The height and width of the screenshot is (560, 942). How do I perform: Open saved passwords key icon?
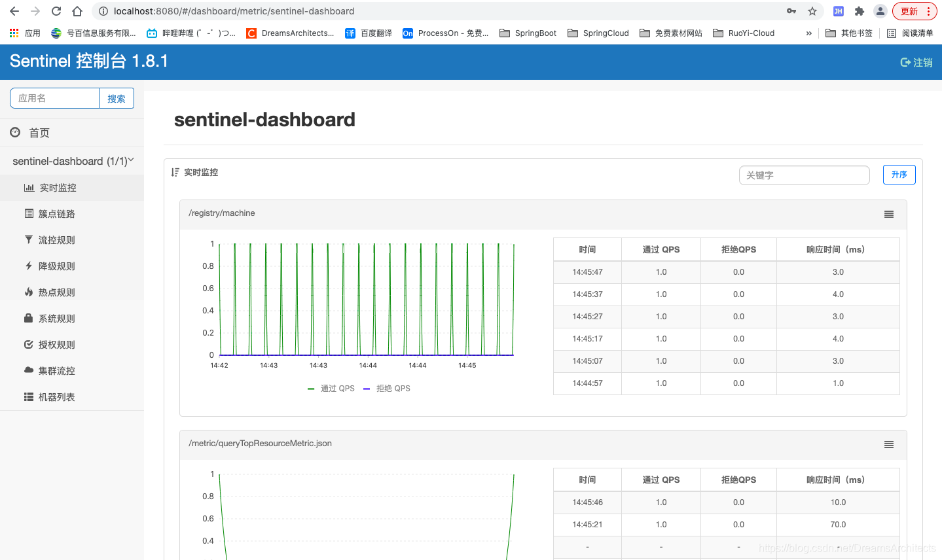point(791,11)
